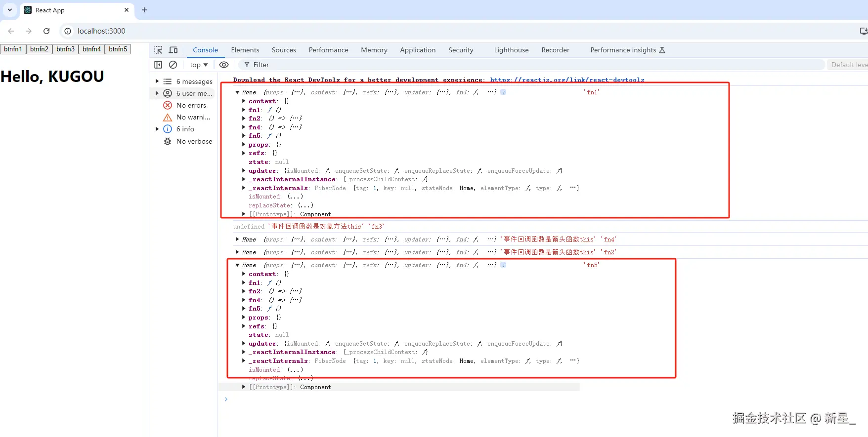Expand the 6 info group arrow
Screen dimensions: 868x437
(x=157, y=129)
